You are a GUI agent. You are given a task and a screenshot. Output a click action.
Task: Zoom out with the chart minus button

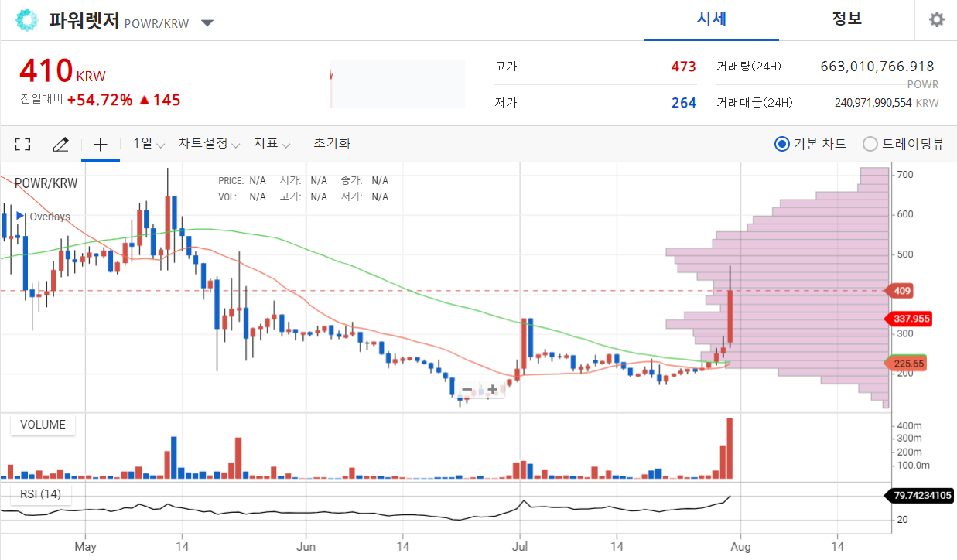click(x=467, y=390)
